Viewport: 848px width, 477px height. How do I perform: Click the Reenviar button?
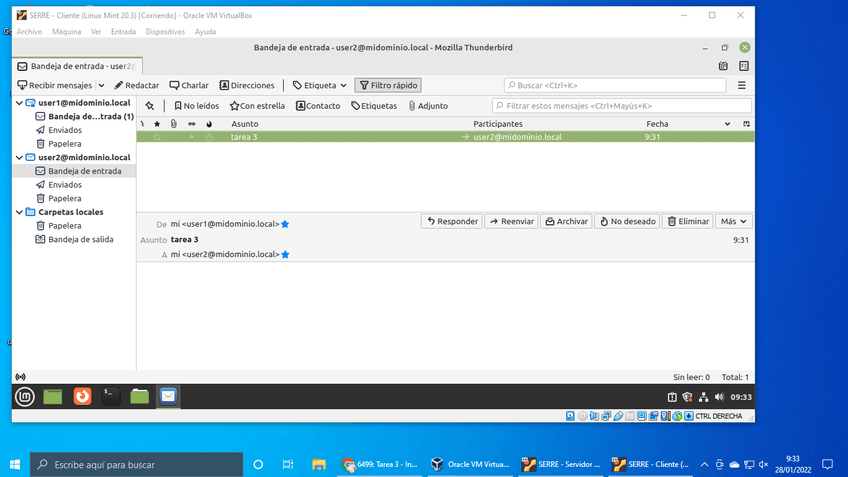pos(511,221)
